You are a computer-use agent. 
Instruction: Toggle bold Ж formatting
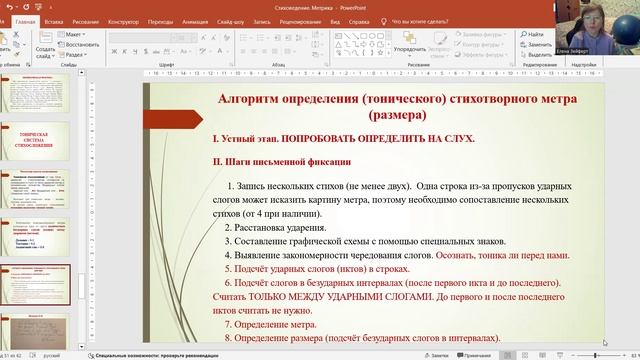coord(114,51)
